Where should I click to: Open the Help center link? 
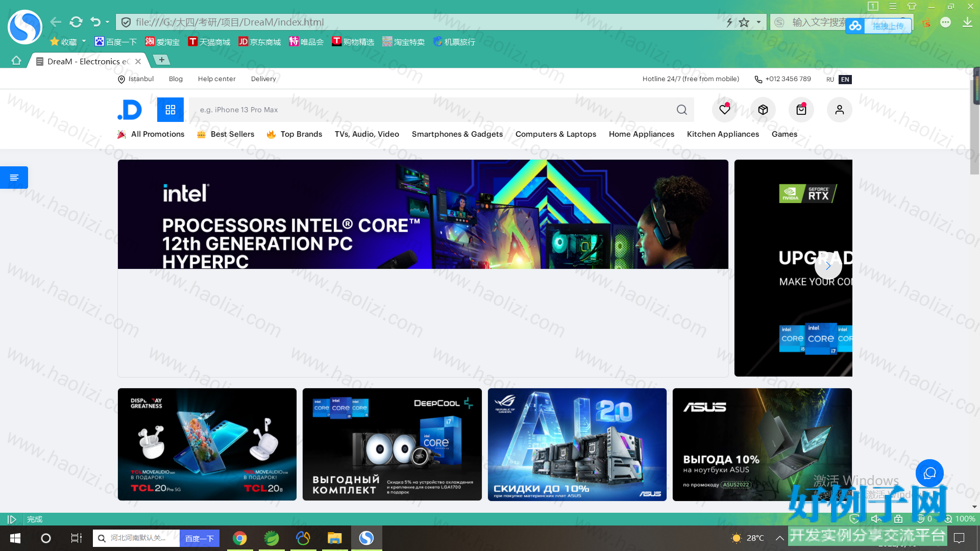click(x=217, y=79)
